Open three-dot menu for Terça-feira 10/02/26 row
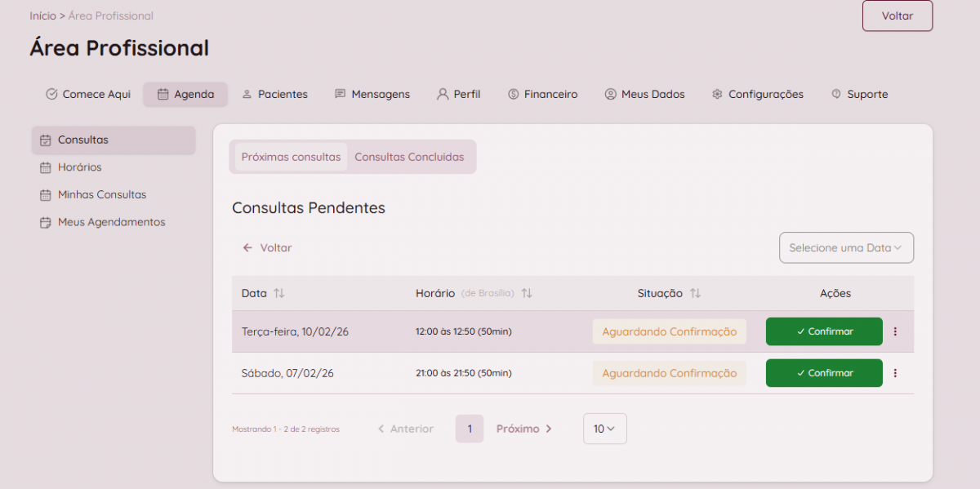 [x=895, y=331]
